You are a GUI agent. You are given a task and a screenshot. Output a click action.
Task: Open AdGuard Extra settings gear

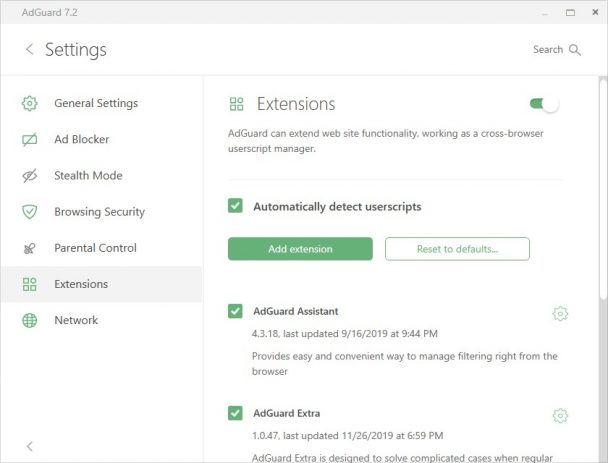(560, 415)
